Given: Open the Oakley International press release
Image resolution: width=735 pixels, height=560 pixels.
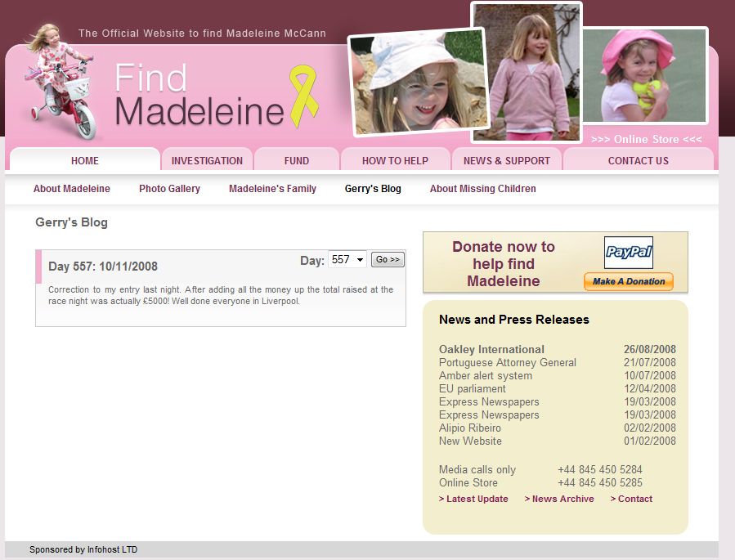Looking at the screenshot, I should click(x=491, y=350).
